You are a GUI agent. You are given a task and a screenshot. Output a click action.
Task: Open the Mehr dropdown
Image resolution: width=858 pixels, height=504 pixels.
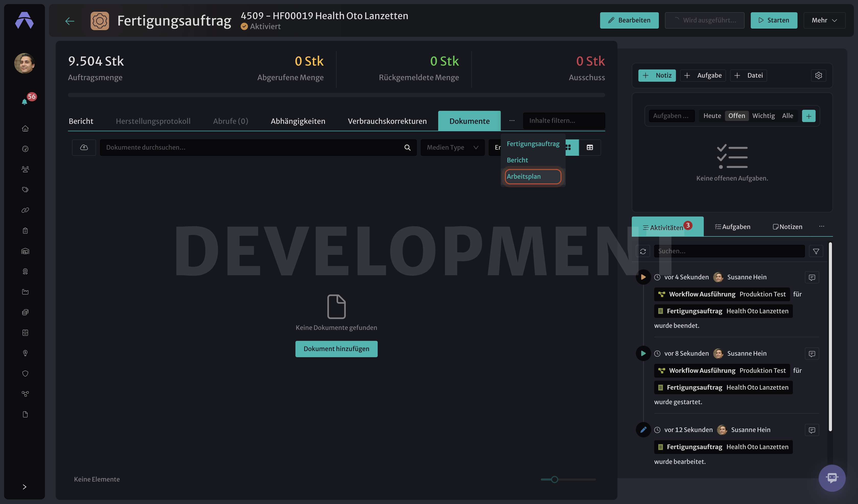[824, 20]
